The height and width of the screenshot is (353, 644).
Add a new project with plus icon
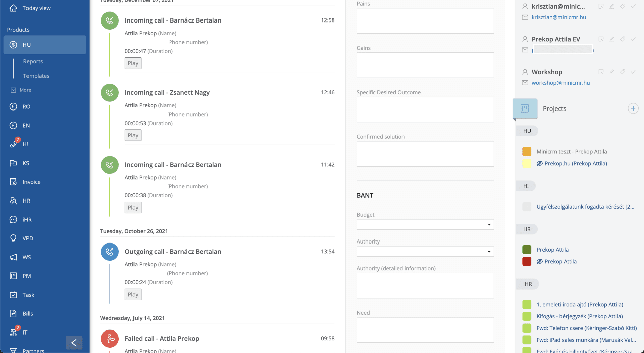(633, 108)
